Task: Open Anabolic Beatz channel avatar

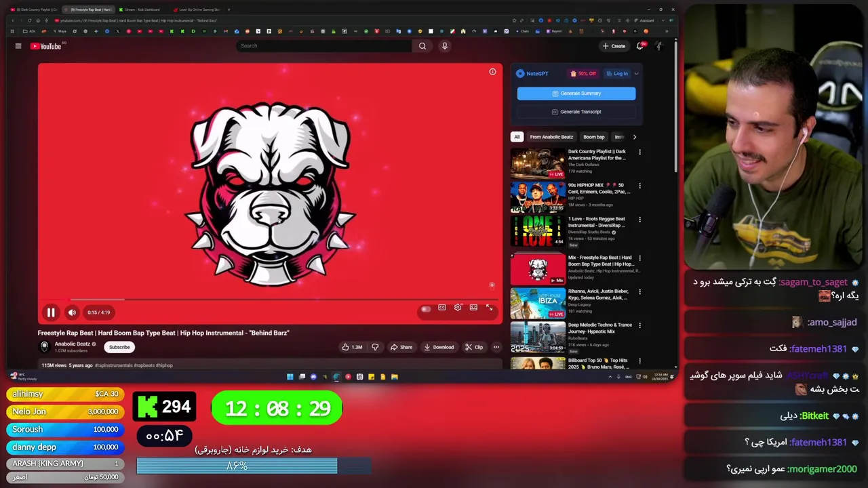Action: 45,346
